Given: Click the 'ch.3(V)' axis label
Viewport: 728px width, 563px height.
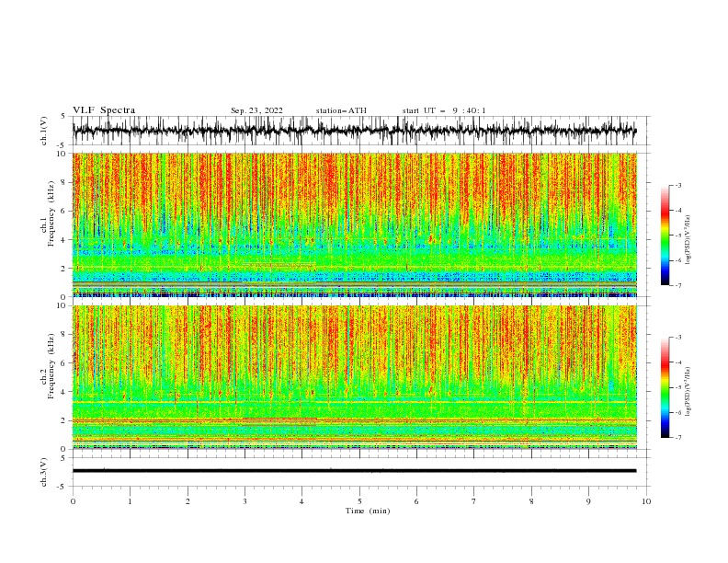Looking at the screenshot, I should pyautogui.click(x=44, y=472).
